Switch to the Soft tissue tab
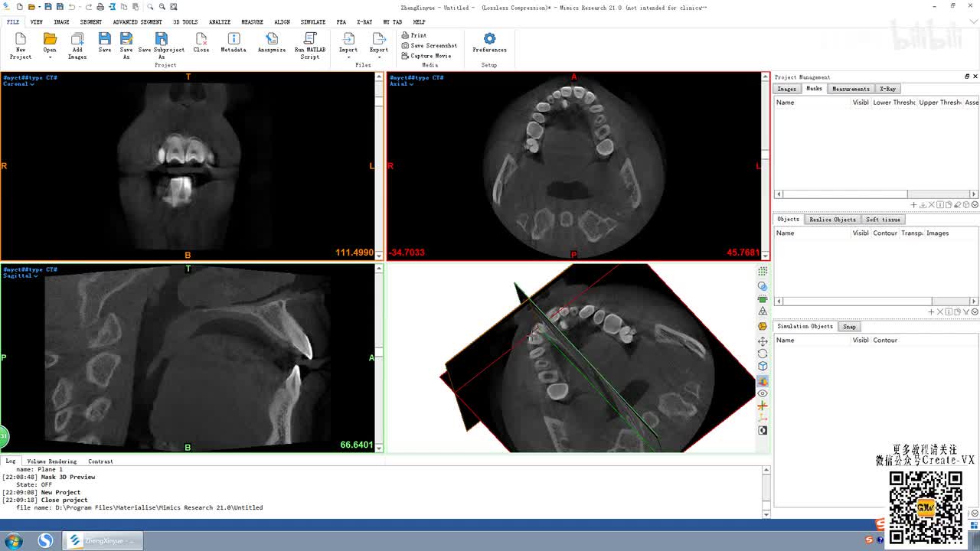Screen dimensions: 980x551 (883, 220)
